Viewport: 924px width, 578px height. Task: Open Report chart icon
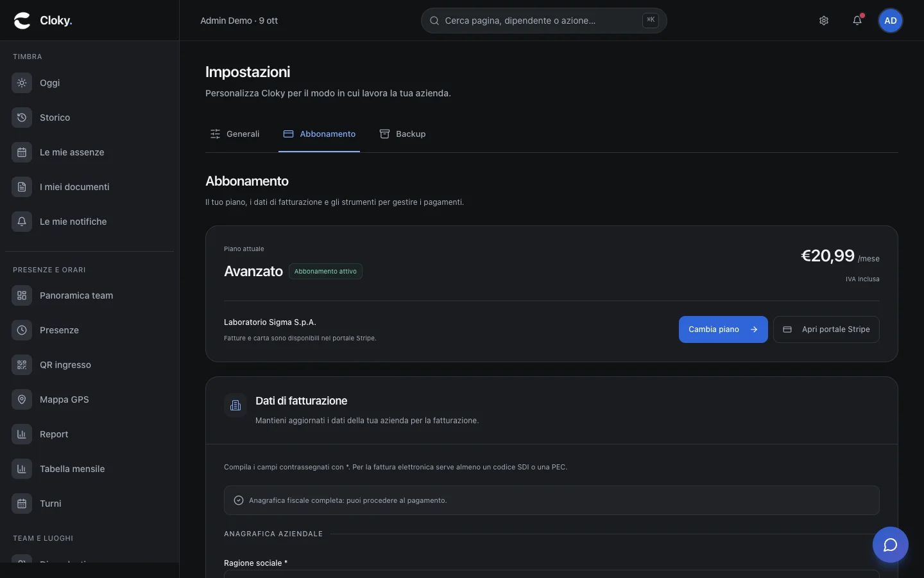(22, 434)
